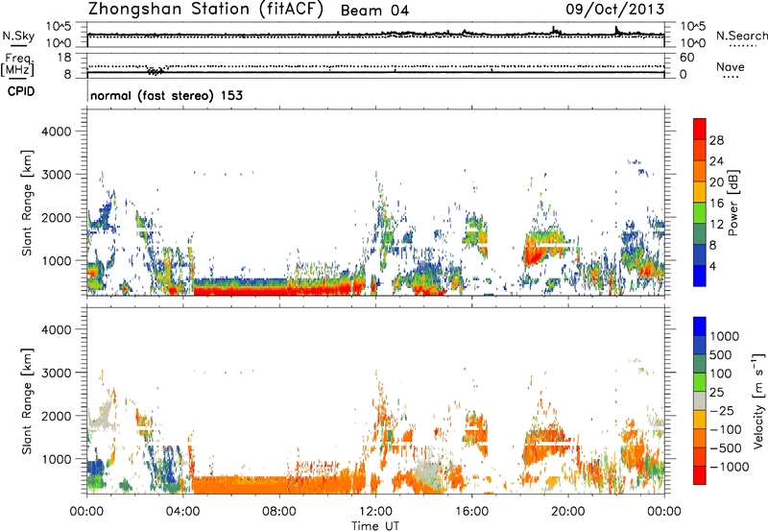This screenshot has width=768, height=532.
Task: Click the 'Zhongshan Station (fitACF)' title
Action: tap(205, 10)
